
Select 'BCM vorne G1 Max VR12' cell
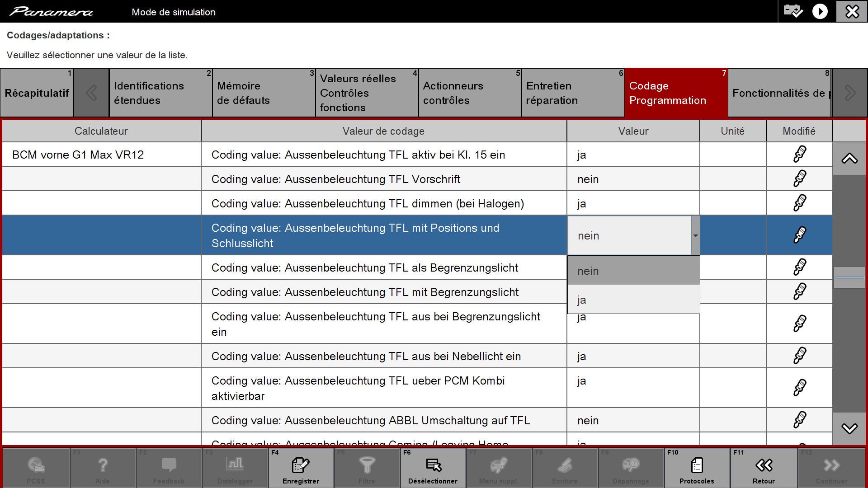click(101, 155)
